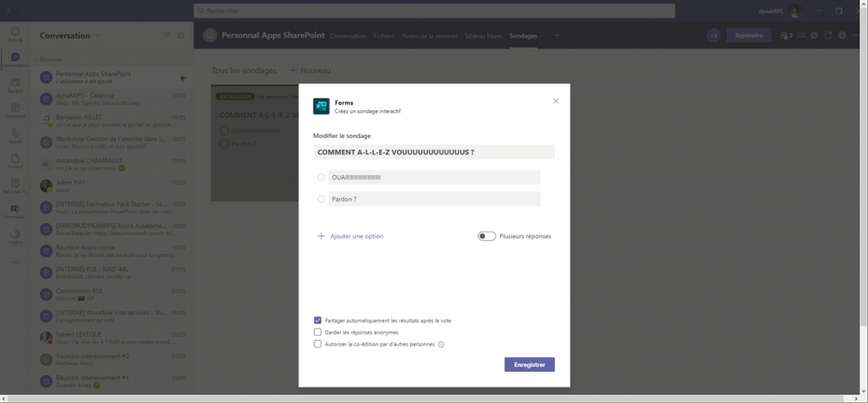The width and height of the screenshot is (868, 403).
Task: Select background poll radio beside Pardon ?
Action: [x=224, y=143]
